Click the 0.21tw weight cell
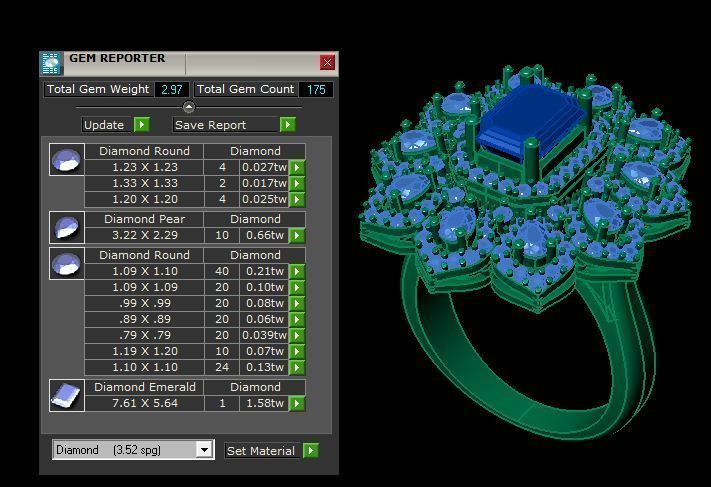The width and height of the screenshot is (711, 487). click(x=264, y=271)
